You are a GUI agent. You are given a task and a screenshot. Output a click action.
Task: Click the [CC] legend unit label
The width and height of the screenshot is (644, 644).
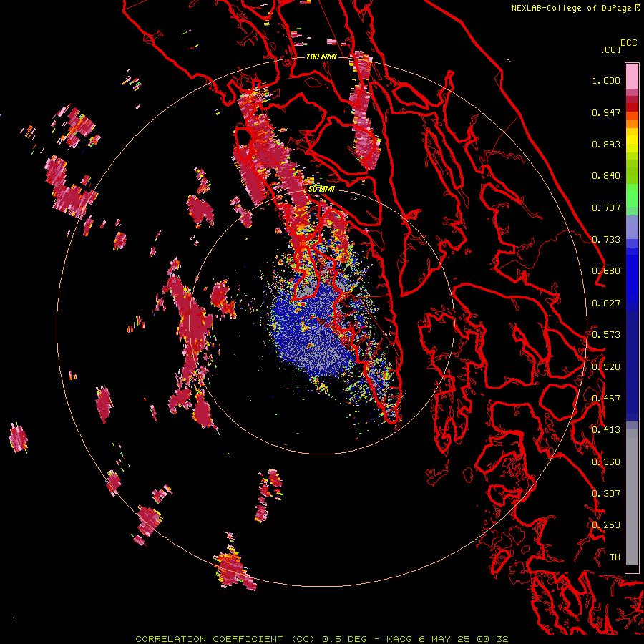pyautogui.click(x=610, y=49)
